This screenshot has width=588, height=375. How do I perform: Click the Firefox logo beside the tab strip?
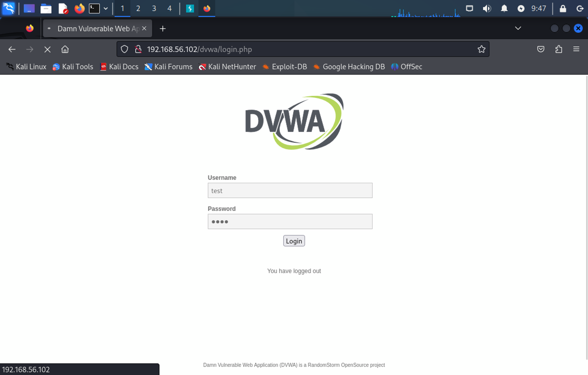(30, 28)
